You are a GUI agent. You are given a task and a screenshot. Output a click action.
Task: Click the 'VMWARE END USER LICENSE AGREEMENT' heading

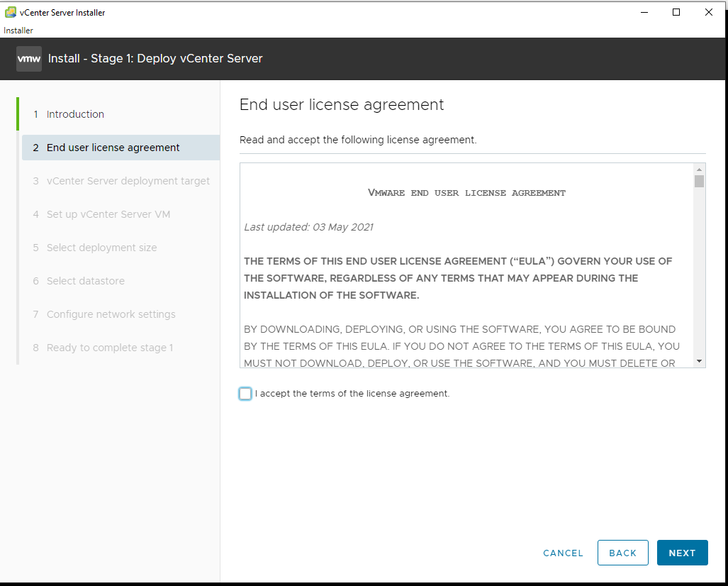[x=466, y=193]
